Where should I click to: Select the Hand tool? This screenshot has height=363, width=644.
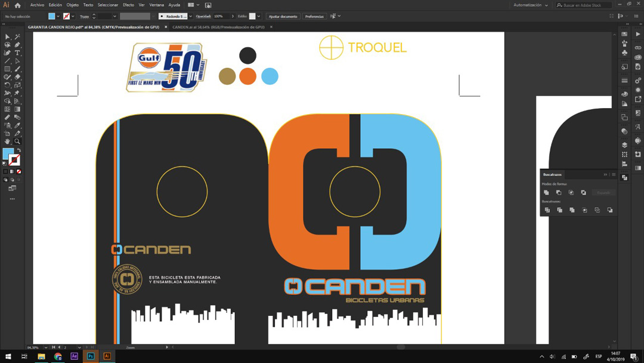coord(7,141)
